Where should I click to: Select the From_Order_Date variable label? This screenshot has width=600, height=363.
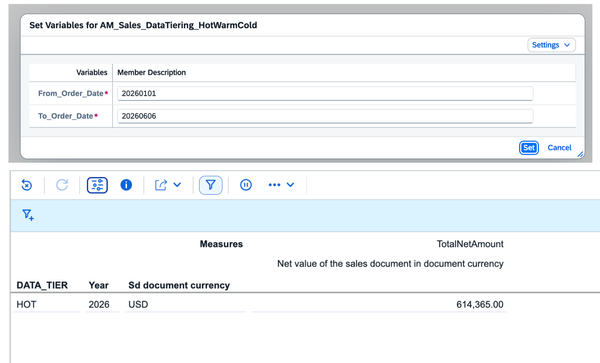click(x=71, y=93)
